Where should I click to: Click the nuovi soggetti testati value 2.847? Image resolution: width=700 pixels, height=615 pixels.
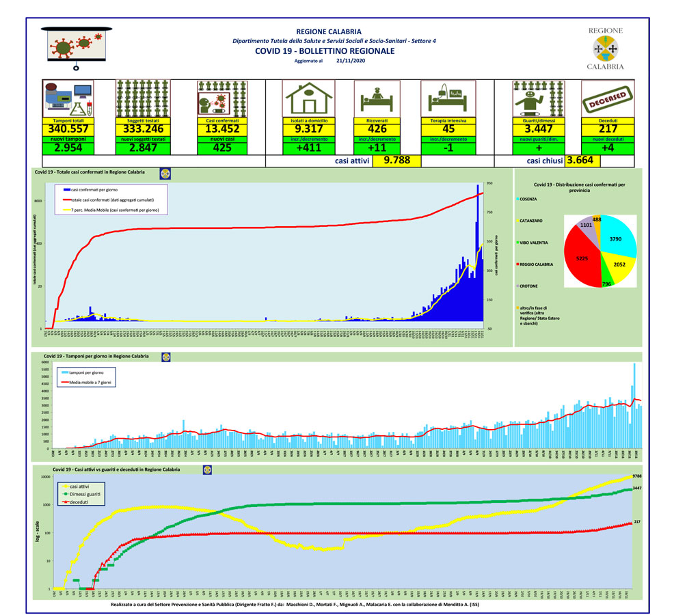[x=144, y=148]
